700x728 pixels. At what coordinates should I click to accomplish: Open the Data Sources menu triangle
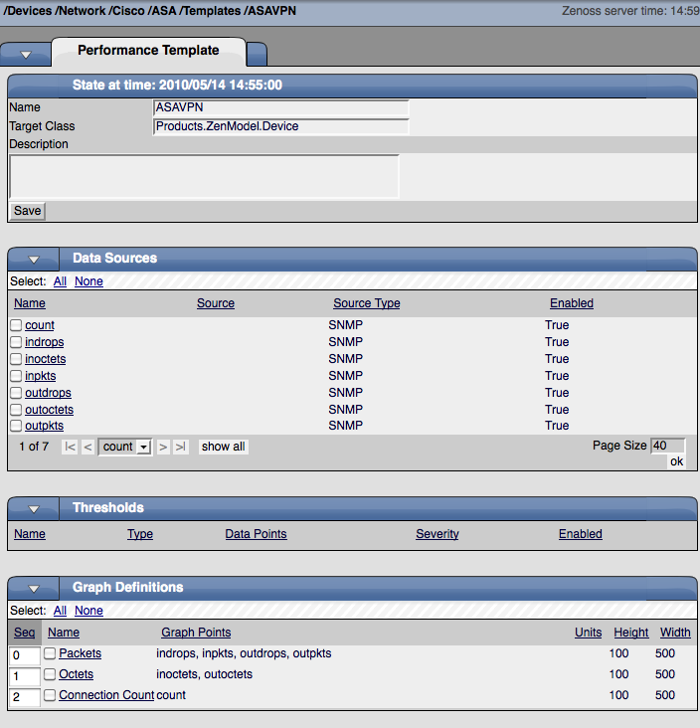34,260
